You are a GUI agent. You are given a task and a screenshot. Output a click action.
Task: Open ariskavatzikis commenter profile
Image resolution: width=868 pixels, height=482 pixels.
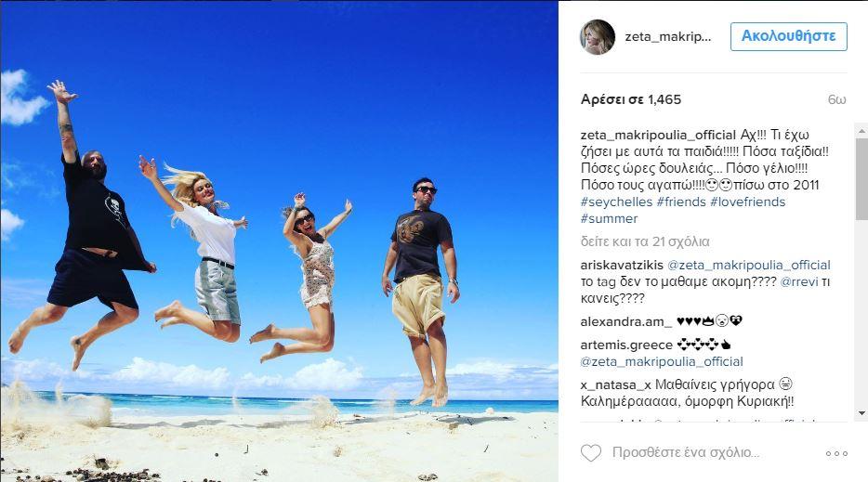622,265
